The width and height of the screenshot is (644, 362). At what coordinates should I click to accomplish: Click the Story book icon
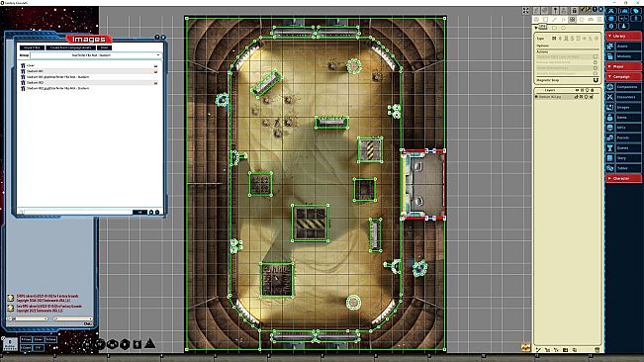(x=610, y=158)
